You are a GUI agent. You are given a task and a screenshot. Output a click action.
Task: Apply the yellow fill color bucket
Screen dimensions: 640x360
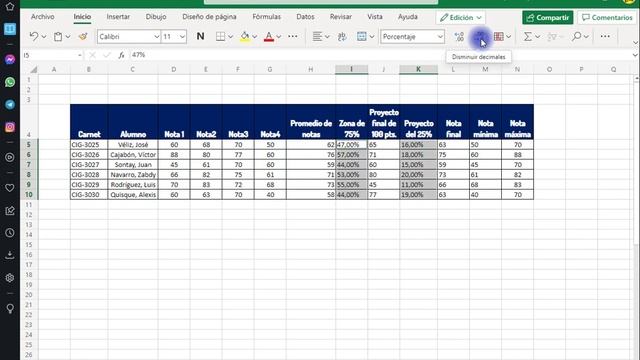click(x=244, y=36)
